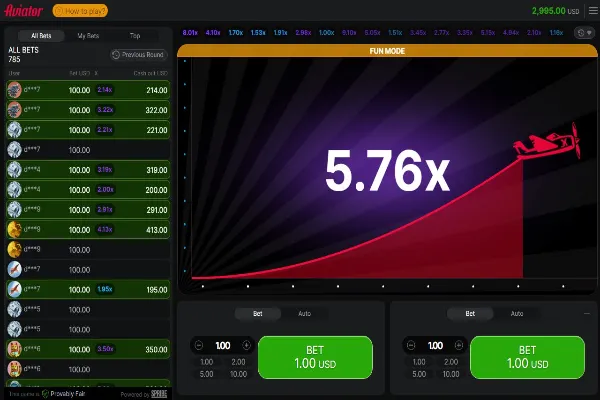The width and height of the screenshot is (600, 400).
Task: Click avatar on the 221.00 cash out row
Action: 15,130
